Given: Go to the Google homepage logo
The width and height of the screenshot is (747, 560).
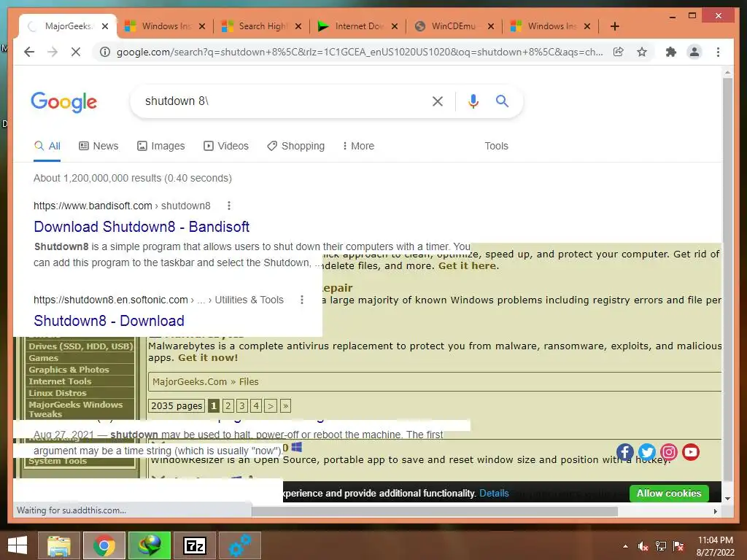Looking at the screenshot, I should coord(64,102).
